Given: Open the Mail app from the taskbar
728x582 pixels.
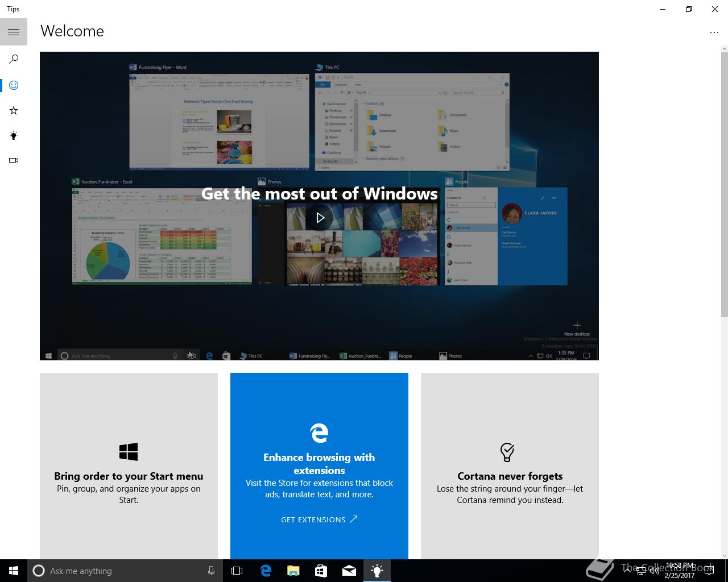Looking at the screenshot, I should tap(349, 571).
